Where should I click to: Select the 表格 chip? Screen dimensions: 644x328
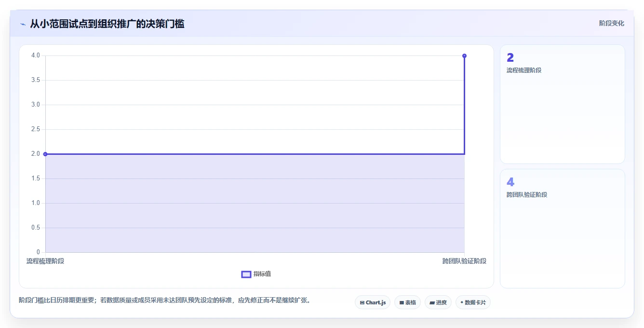click(407, 302)
